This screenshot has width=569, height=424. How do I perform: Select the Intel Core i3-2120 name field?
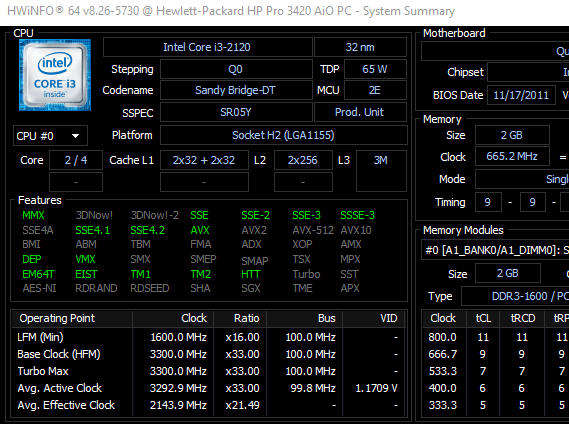click(207, 47)
